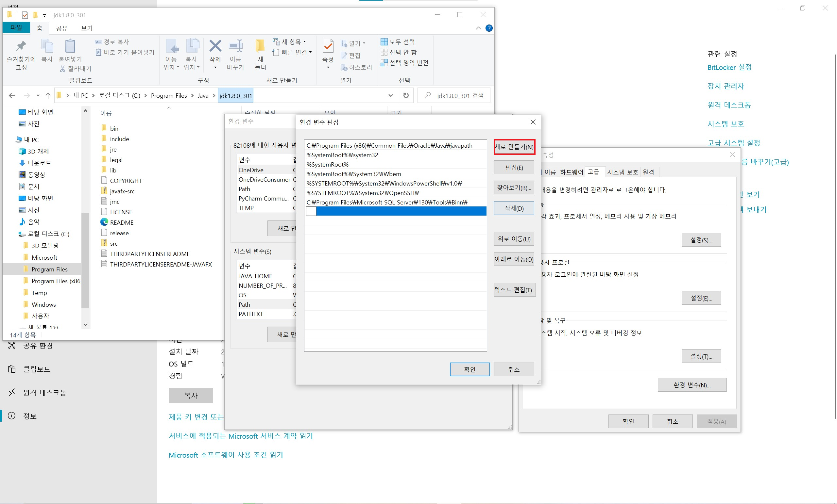The height and width of the screenshot is (504, 837).
Task: Click the up-directory arrow icon
Action: pos(48,96)
